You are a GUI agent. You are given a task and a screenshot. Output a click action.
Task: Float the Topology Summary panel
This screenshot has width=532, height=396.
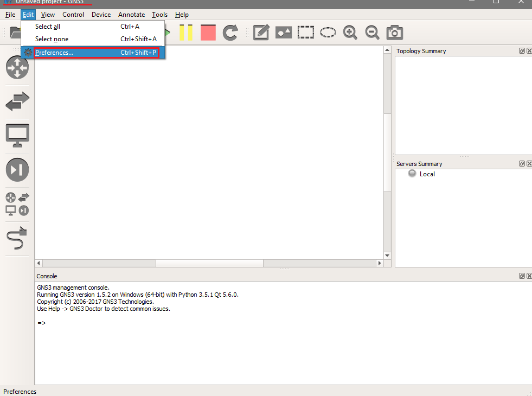point(522,50)
